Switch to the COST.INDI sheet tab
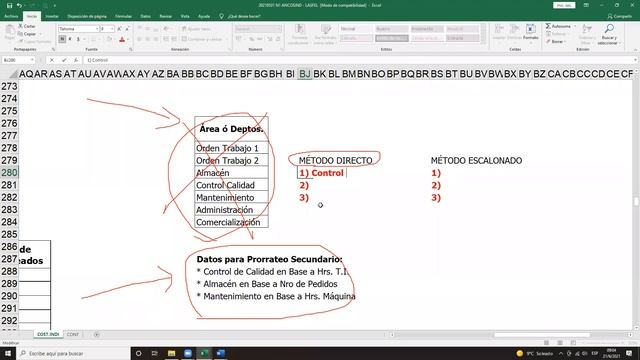 [48, 334]
